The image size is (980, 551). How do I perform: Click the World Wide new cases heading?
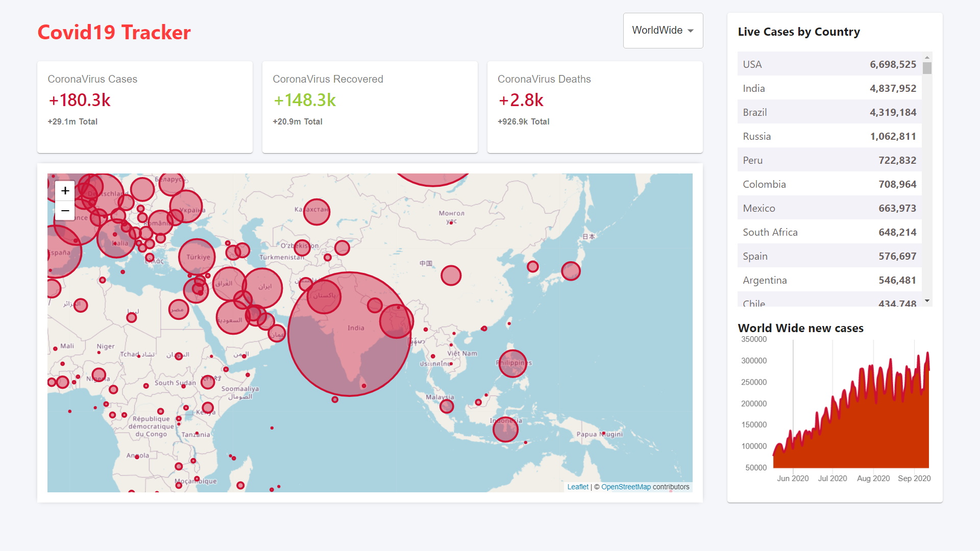(x=800, y=328)
